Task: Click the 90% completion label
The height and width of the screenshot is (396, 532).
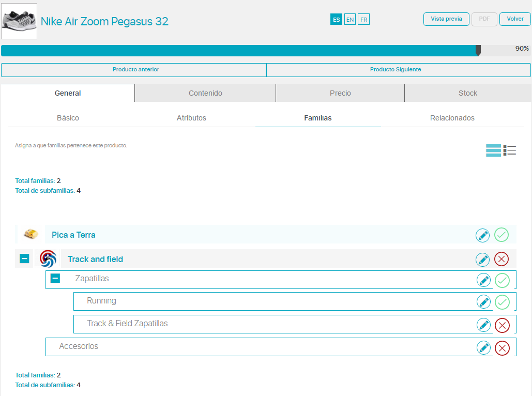Action: click(x=522, y=49)
